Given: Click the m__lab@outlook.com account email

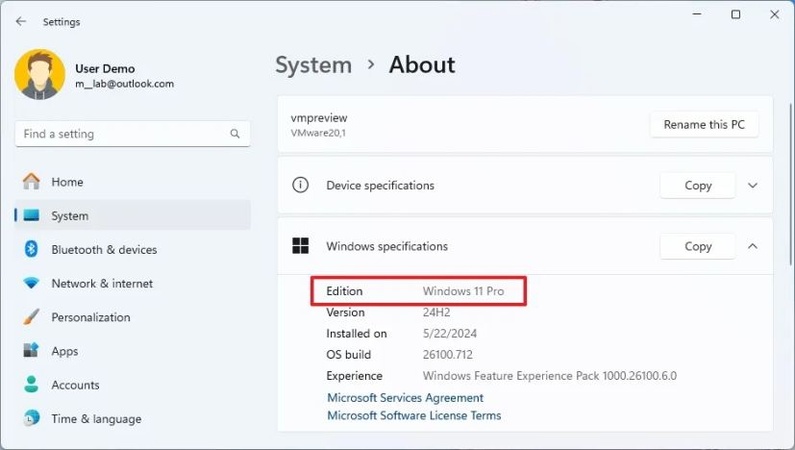Looking at the screenshot, I should (x=125, y=84).
